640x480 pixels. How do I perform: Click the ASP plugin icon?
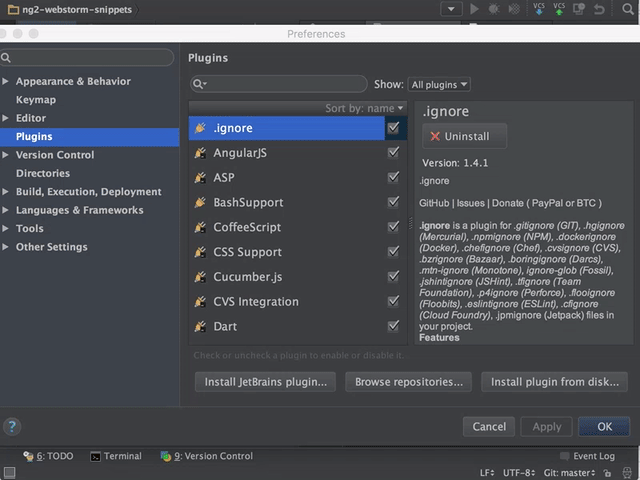[x=200, y=178]
